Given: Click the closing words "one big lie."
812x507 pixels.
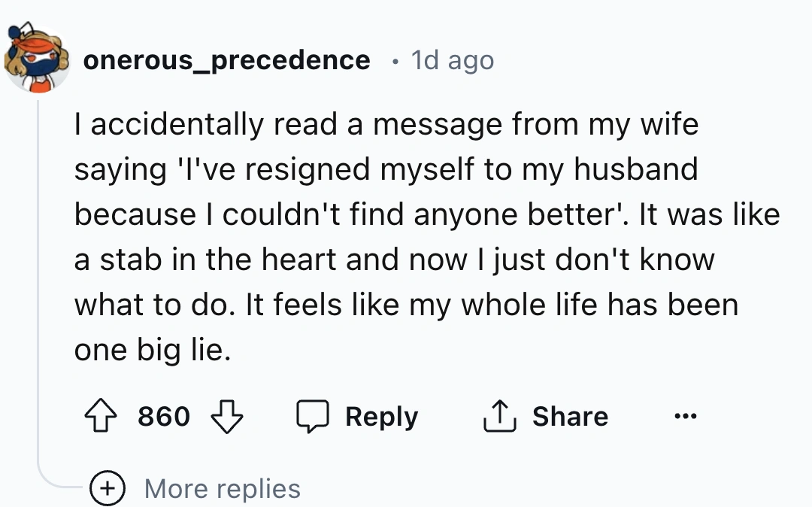Looking at the screenshot, I should (152, 350).
